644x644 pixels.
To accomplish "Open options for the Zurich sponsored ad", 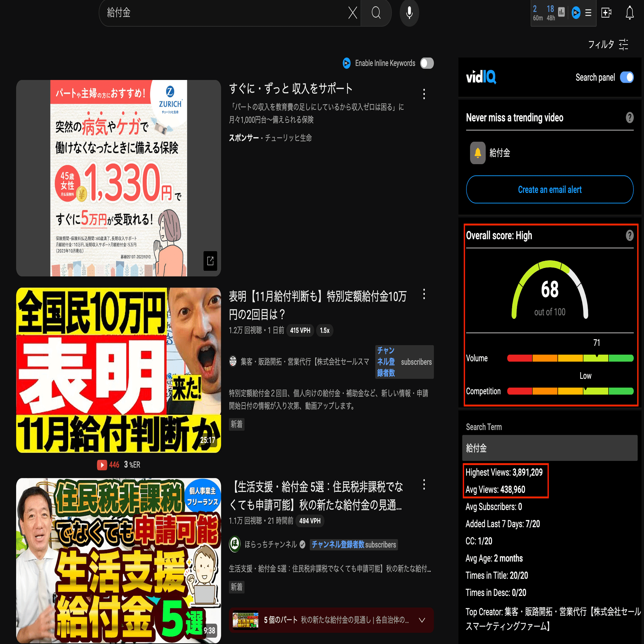I will tap(424, 94).
